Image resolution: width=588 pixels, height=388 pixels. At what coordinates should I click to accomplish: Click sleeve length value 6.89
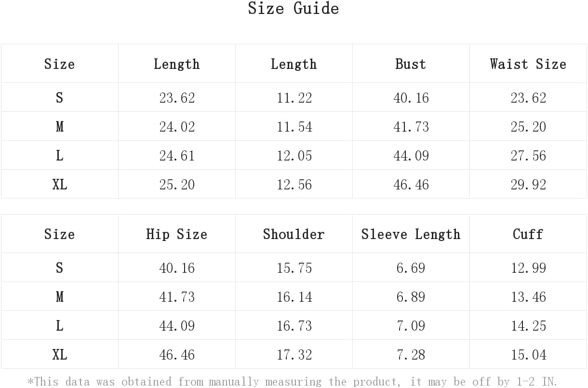(x=411, y=297)
